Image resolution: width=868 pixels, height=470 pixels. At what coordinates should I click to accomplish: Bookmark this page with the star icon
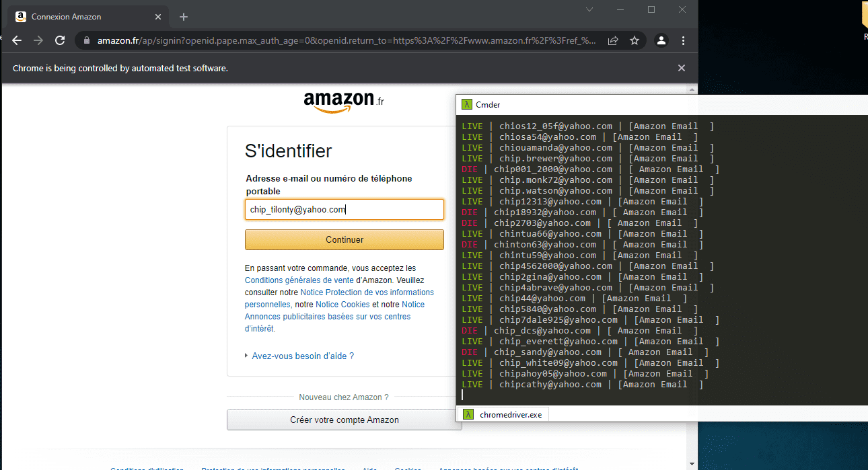click(634, 40)
